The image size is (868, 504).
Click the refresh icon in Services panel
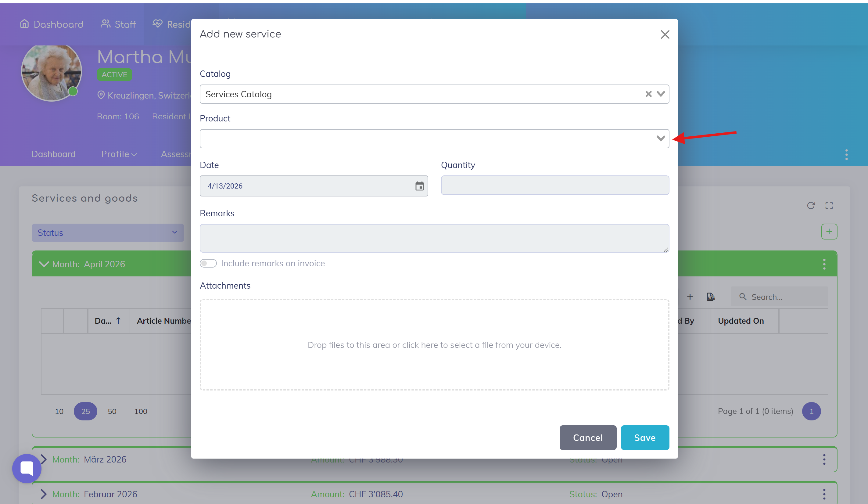coord(811,206)
